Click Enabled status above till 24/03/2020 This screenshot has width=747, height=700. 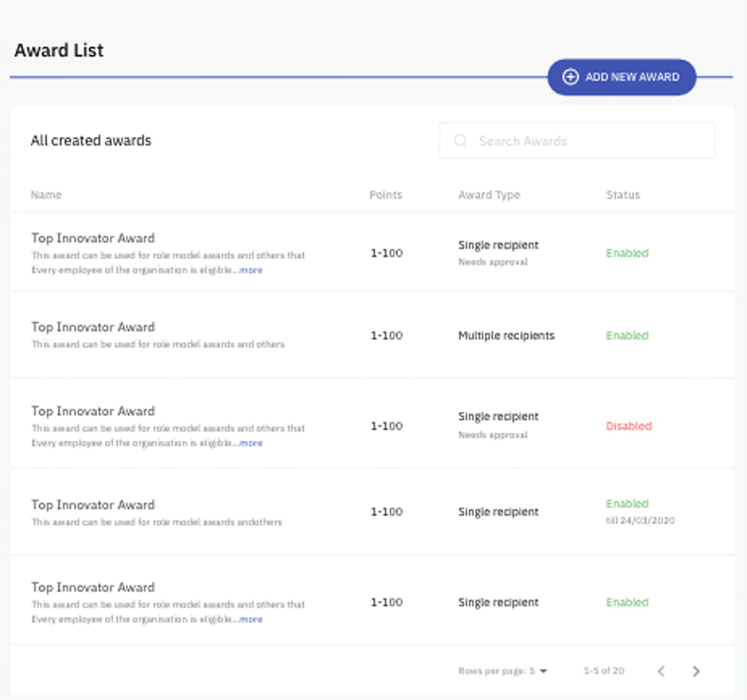627,504
